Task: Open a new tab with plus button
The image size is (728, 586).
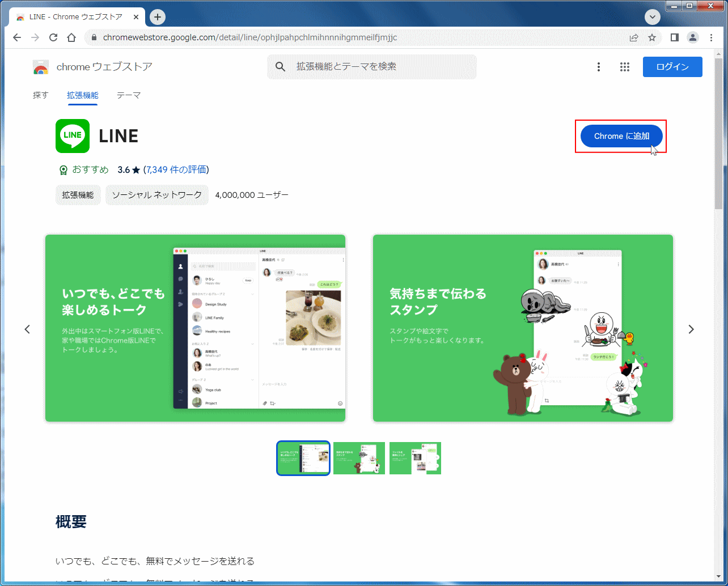Action: click(158, 17)
